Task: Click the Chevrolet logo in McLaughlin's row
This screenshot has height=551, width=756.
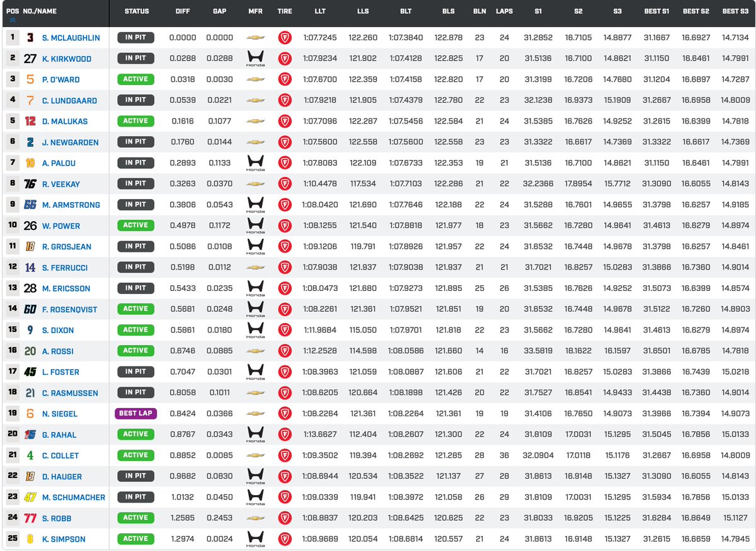Action: [255, 38]
